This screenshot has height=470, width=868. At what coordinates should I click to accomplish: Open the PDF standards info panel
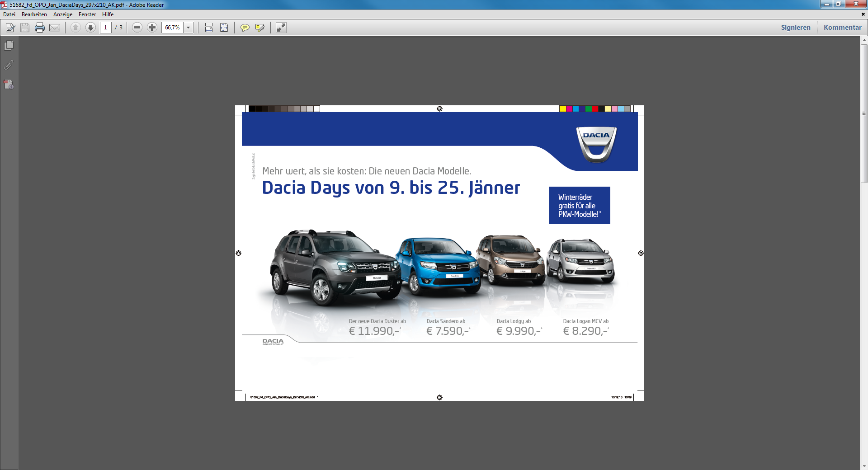9,85
